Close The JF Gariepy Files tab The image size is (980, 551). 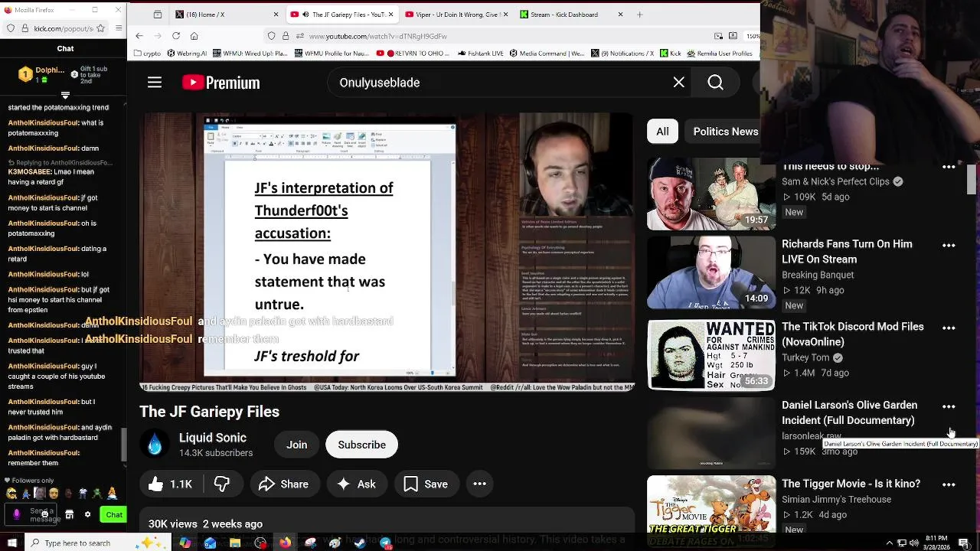(391, 15)
